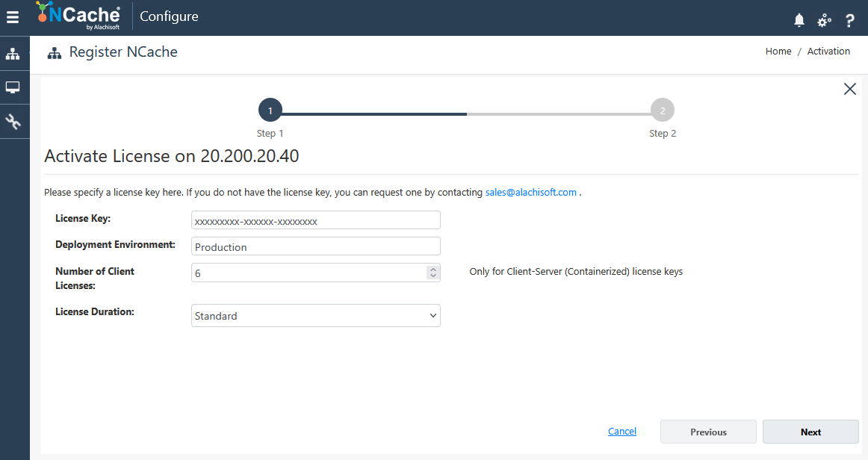Focus the License Key field

coord(315,220)
